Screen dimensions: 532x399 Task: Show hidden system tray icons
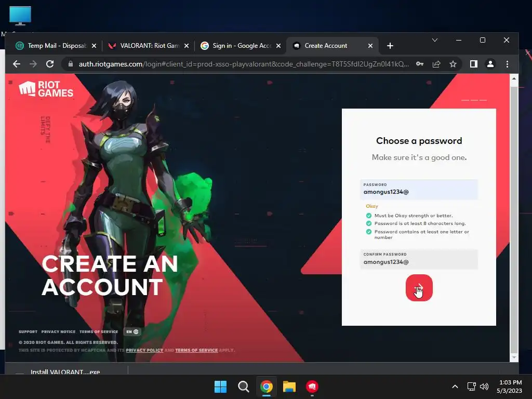(455, 387)
